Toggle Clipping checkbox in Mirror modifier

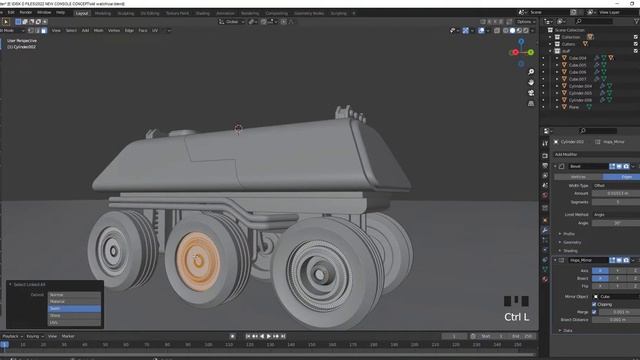594,304
